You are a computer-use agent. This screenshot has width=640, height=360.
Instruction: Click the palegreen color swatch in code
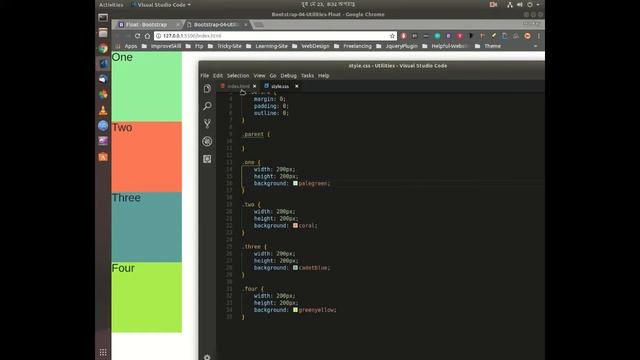point(295,183)
